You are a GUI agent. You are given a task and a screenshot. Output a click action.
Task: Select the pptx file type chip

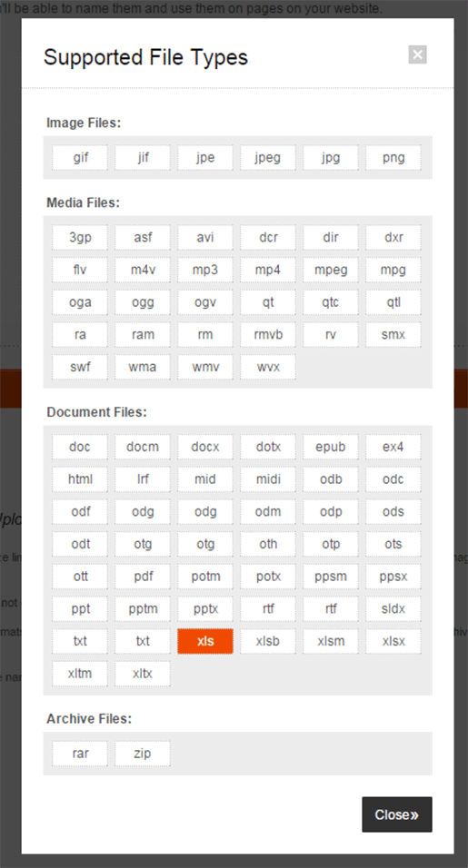click(x=205, y=609)
